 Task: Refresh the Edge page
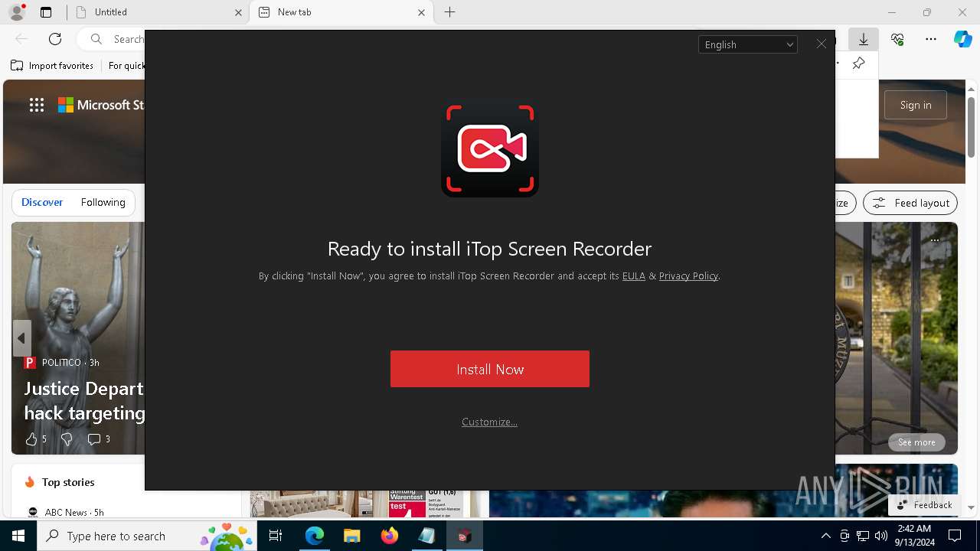[x=55, y=39]
